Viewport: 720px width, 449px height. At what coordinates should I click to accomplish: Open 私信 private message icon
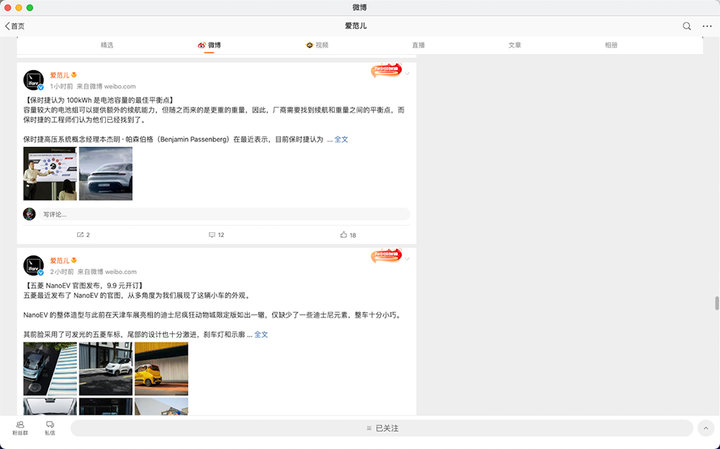pos(49,427)
